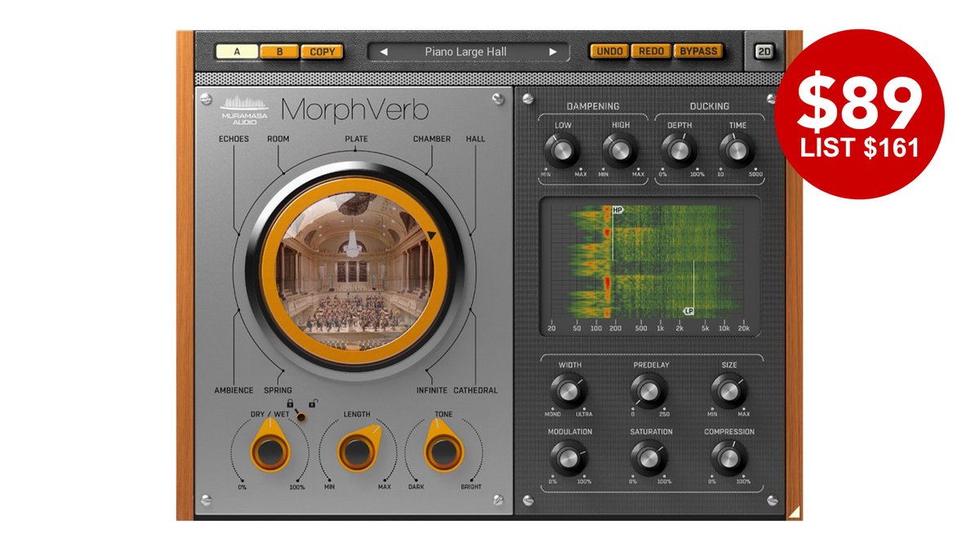Toggle the 2D view button
Viewport: 980px width, 551px height.
(x=764, y=51)
